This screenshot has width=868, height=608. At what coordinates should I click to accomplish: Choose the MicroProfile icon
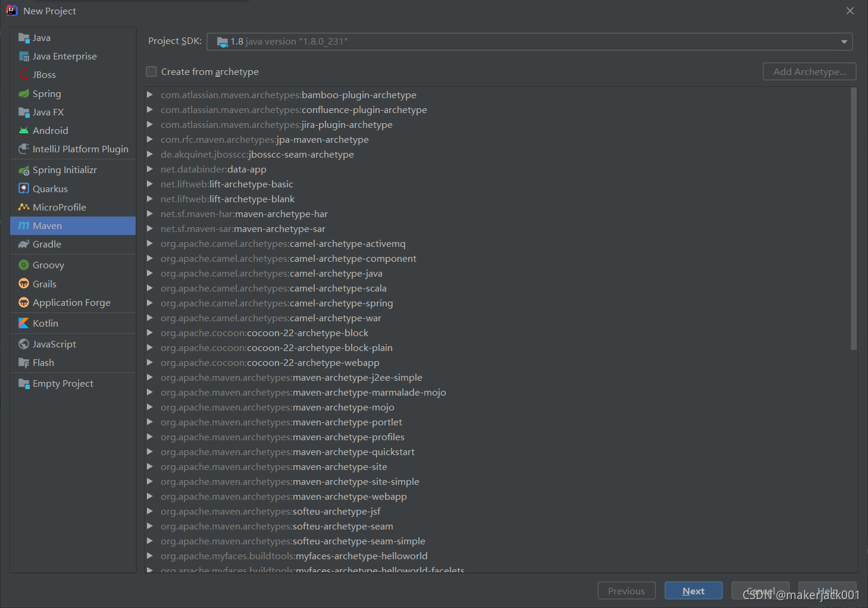(24, 207)
